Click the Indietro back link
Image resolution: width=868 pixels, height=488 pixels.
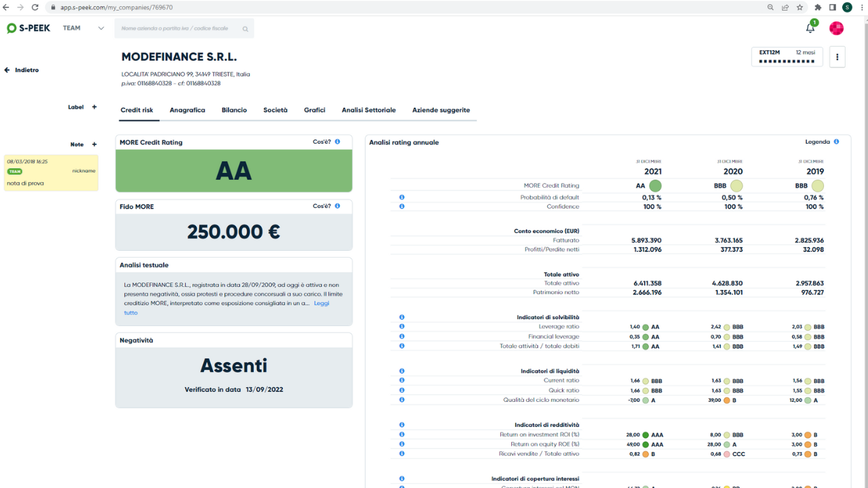(27, 70)
